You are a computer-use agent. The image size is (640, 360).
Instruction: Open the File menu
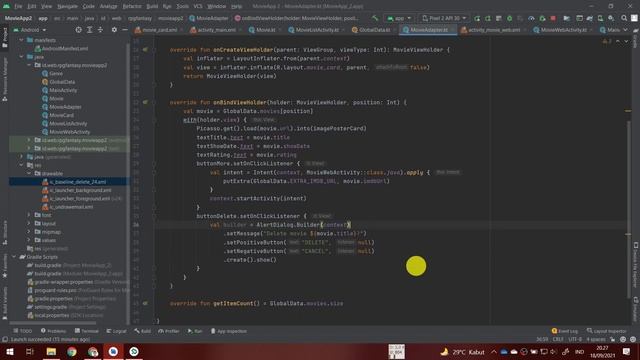pos(18,6)
